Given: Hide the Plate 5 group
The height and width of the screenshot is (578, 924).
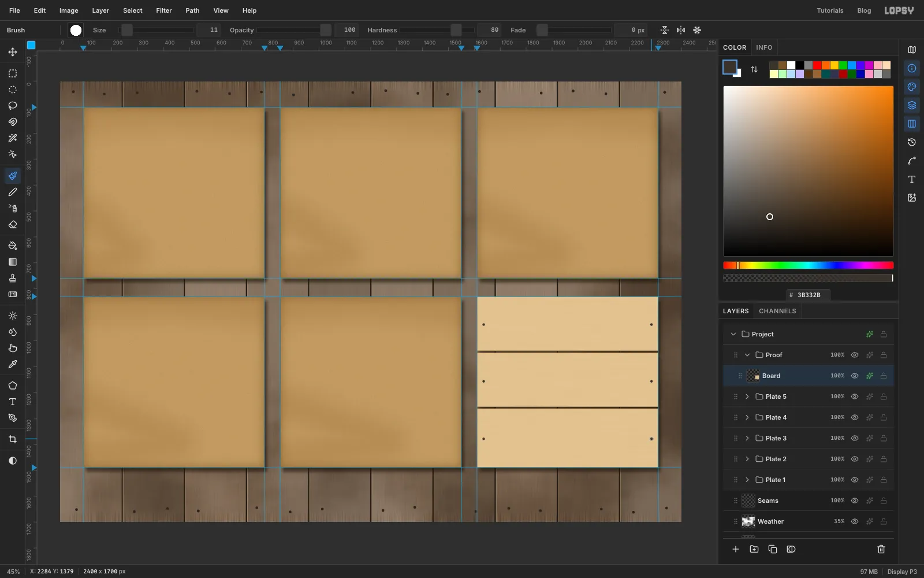Looking at the screenshot, I should [855, 397].
